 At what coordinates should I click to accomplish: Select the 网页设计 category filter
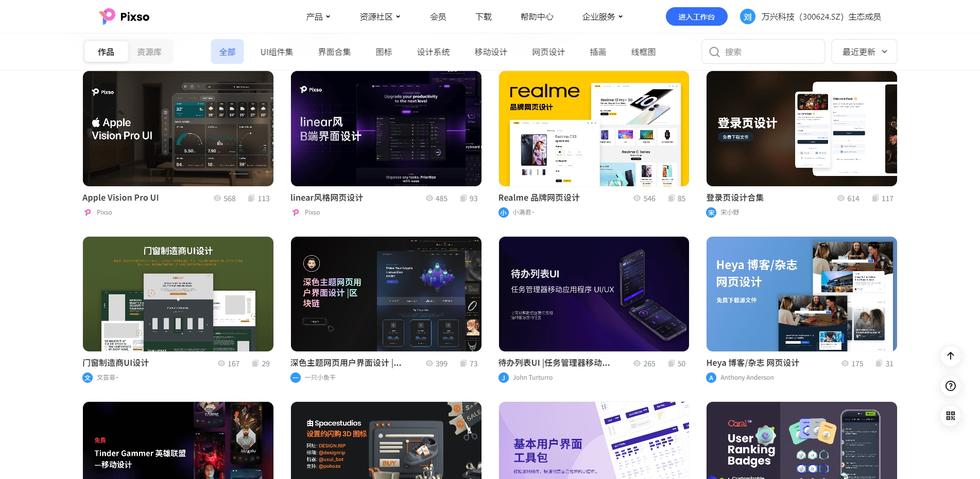click(x=548, y=51)
